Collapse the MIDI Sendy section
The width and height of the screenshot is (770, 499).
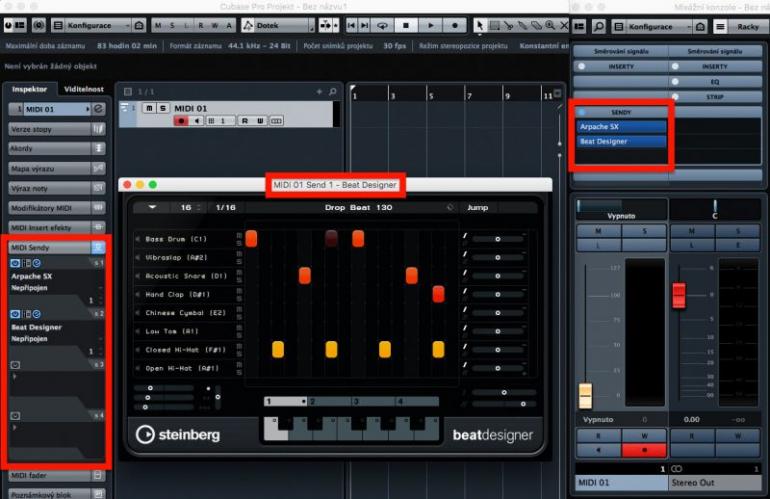coord(56,248)
